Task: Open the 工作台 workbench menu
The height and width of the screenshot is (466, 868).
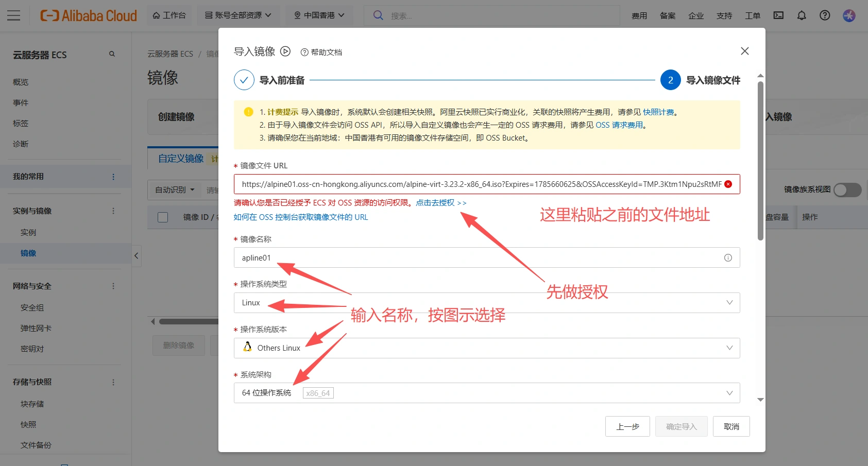Action: (x=169, y=15)
